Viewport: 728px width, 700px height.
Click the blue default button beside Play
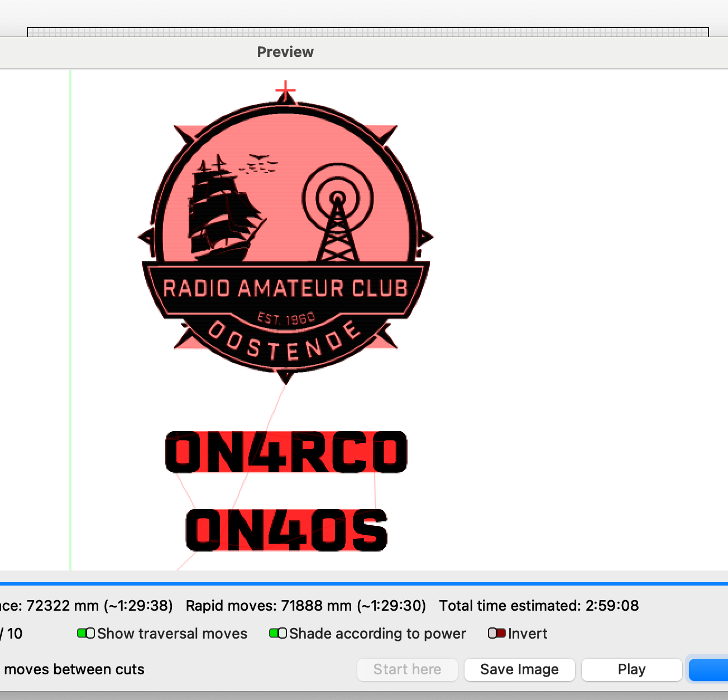click(708, 669)
